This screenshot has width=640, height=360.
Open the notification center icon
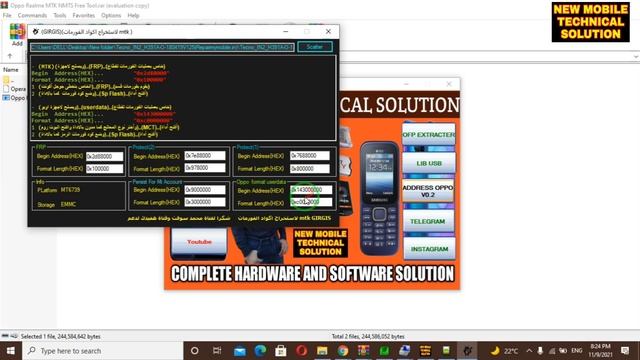coord(625,351)
